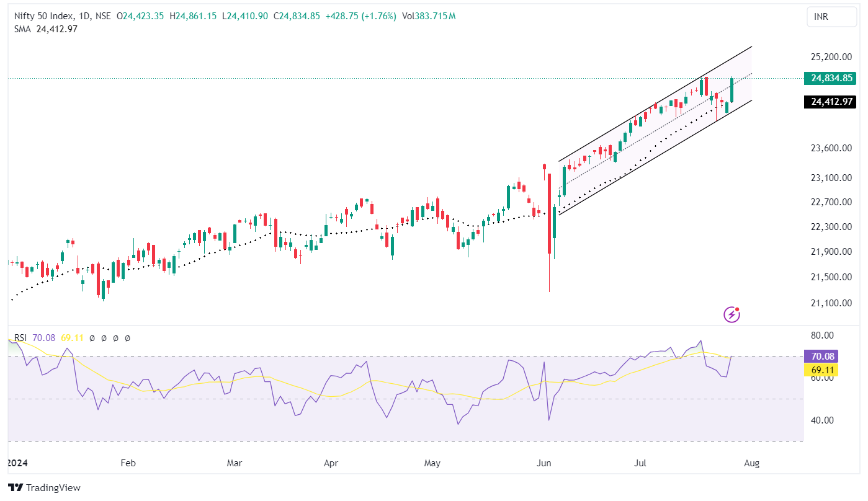Select the RSI indicator legend label
Image resolution: width=868 pixels, height=501 pixels.
click(20, 338)
